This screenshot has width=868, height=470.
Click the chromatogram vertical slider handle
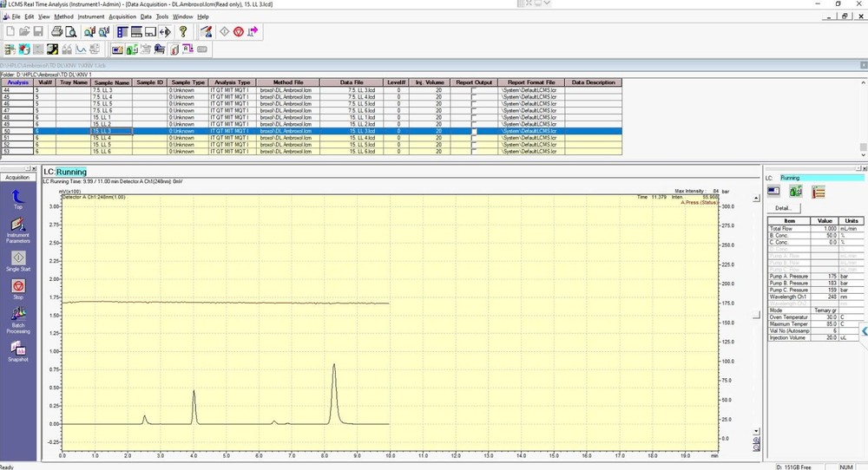pos(756,315)
